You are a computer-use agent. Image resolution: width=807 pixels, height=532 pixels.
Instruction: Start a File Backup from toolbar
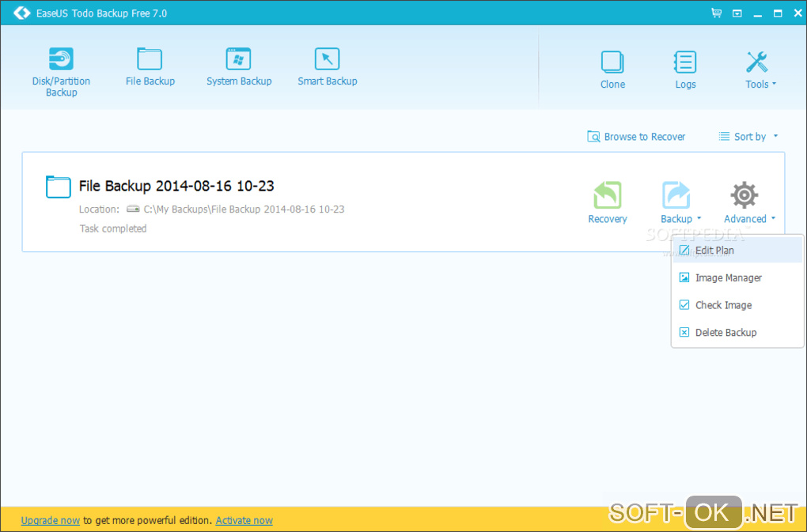click(150, 66)
